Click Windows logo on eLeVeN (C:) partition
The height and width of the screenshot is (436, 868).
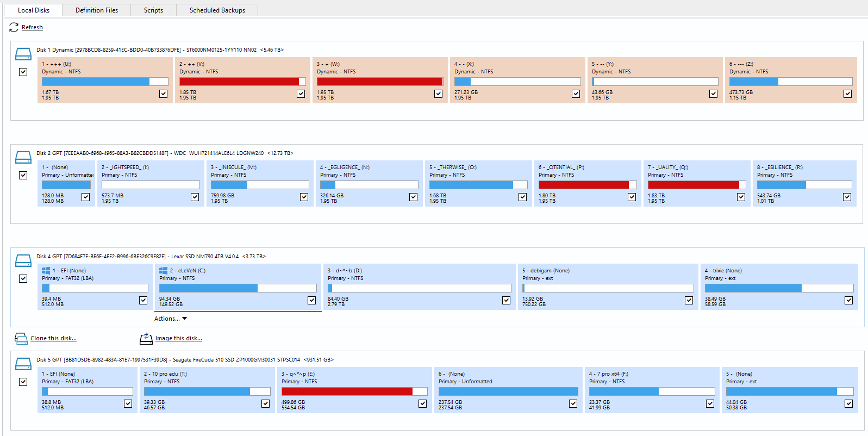pos(163,270)
